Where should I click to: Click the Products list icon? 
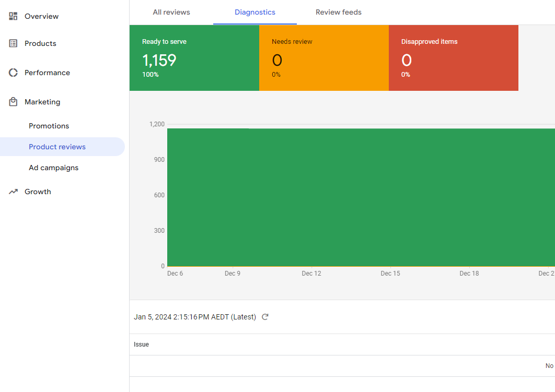13,43
